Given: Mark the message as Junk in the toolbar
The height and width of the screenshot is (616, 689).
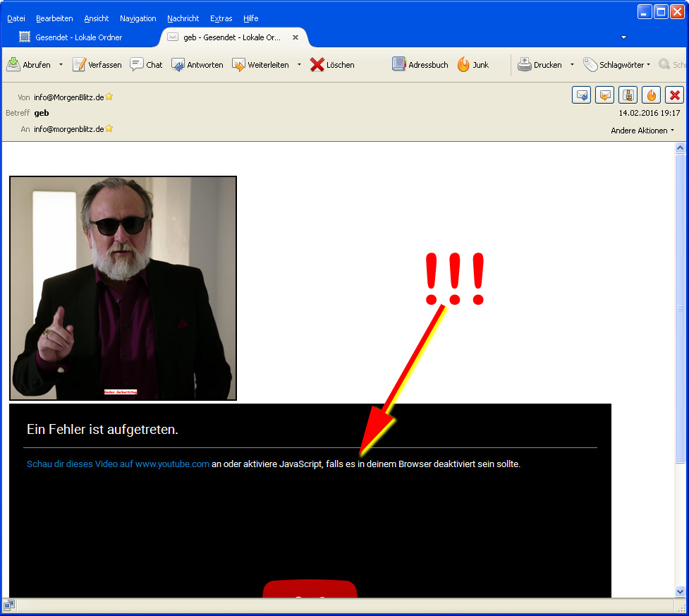Looking at the screenshot, I should pos(473,65).
